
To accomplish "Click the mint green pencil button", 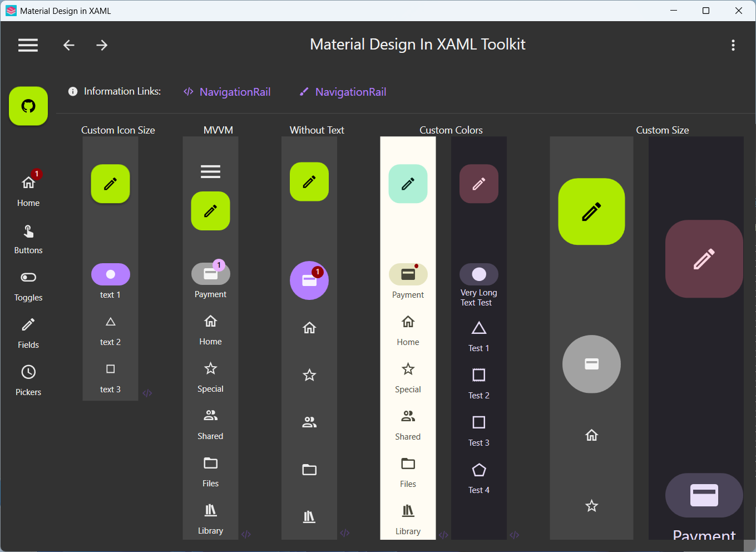I will click(408, 184).
